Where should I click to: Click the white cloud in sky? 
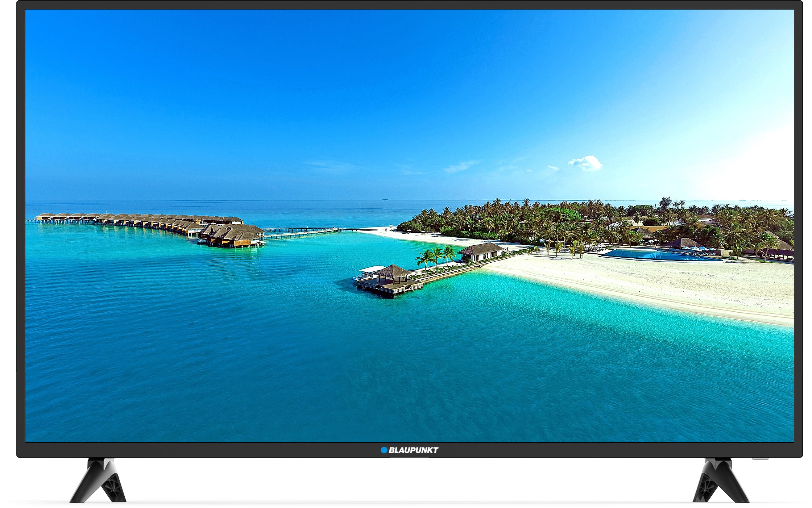click(587, 163)
